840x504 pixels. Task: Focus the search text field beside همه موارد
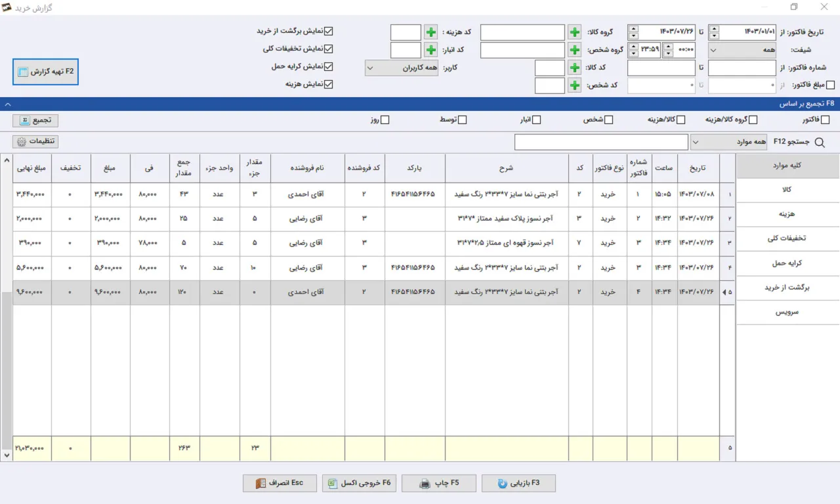601,142
